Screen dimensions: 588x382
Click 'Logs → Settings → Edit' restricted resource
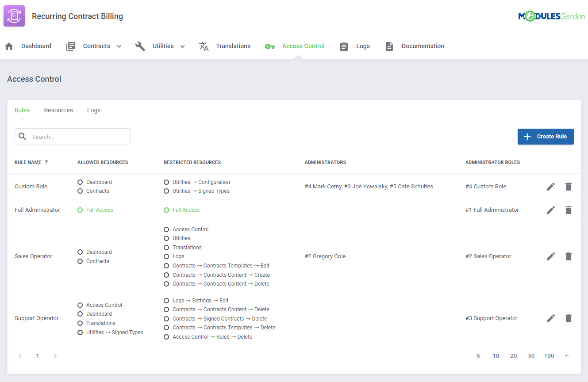[x=200, y=301]
